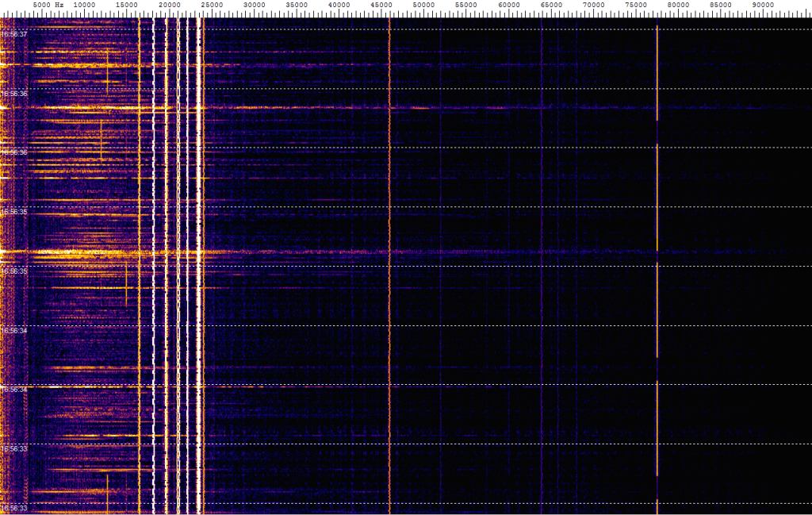Pick the 20000 label on the frequency axis
Image resolution: width=812 pixels, height=515 pixels.
[x=169, y=5]
